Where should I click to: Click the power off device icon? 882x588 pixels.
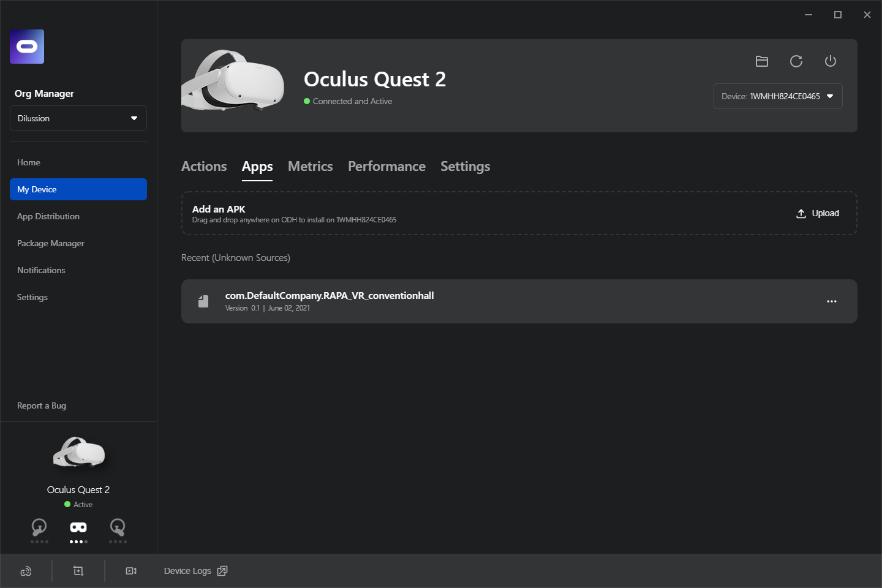831,61
